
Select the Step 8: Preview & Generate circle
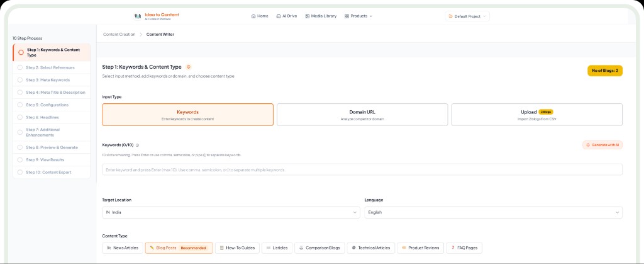(20, 147)
